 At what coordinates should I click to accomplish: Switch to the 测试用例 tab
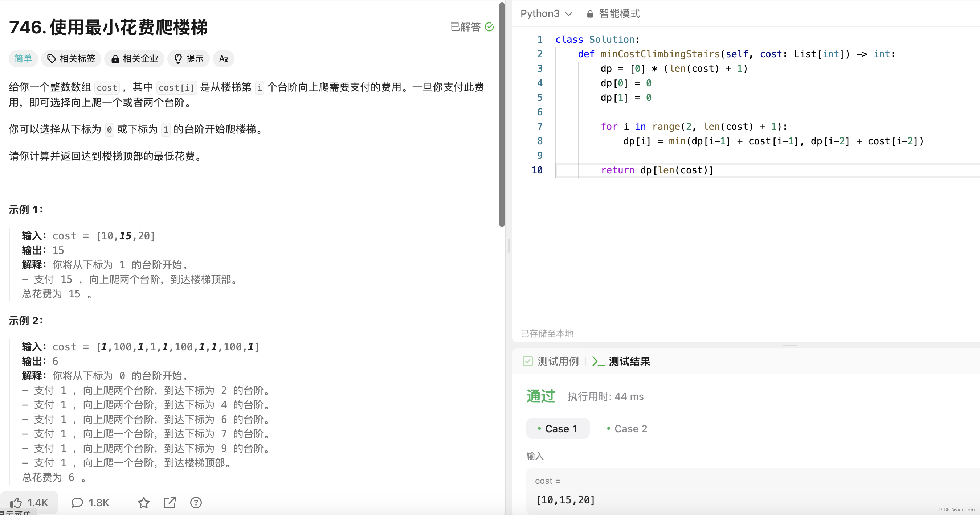coord(551,361)
